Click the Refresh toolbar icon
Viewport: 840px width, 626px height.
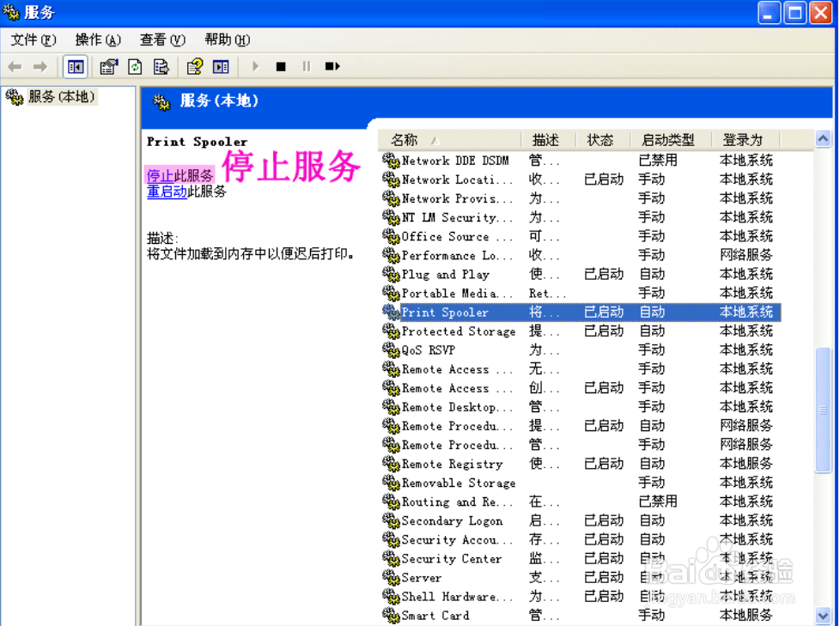(x=135, y=67)
